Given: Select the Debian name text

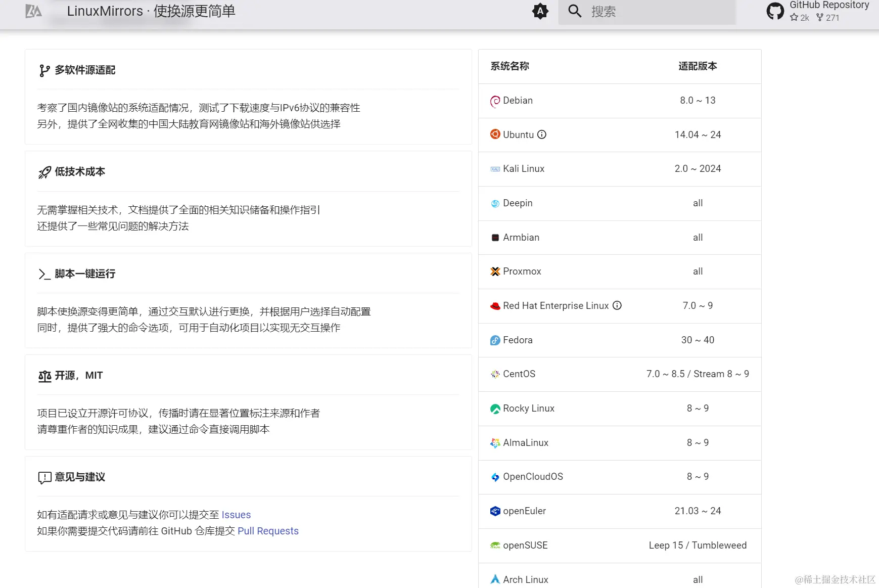Looking at the screenshot, I should tap(518, 100).
